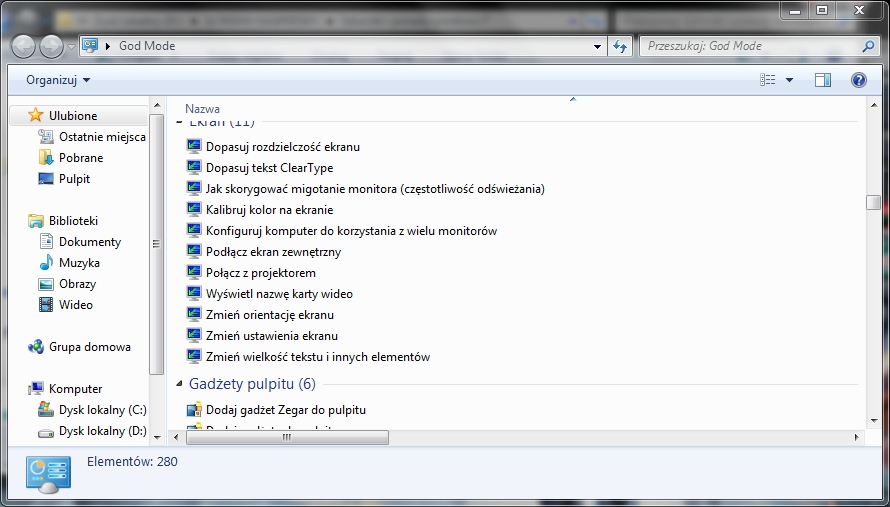The width and height of the screenshot is (890, 507).
Task: Click navigation pane scrollbar thumb
Action: point(156,244)
